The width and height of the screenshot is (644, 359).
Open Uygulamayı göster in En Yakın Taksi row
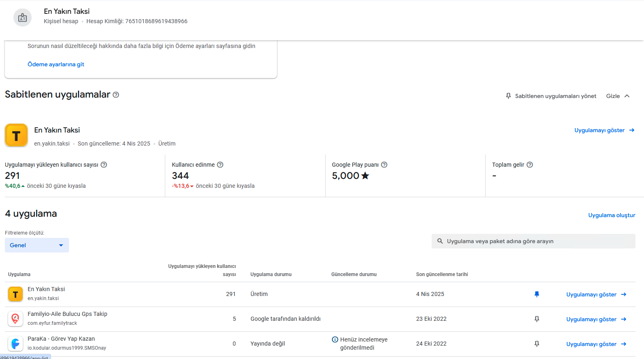pyautogui.click(x=596, y=294)
